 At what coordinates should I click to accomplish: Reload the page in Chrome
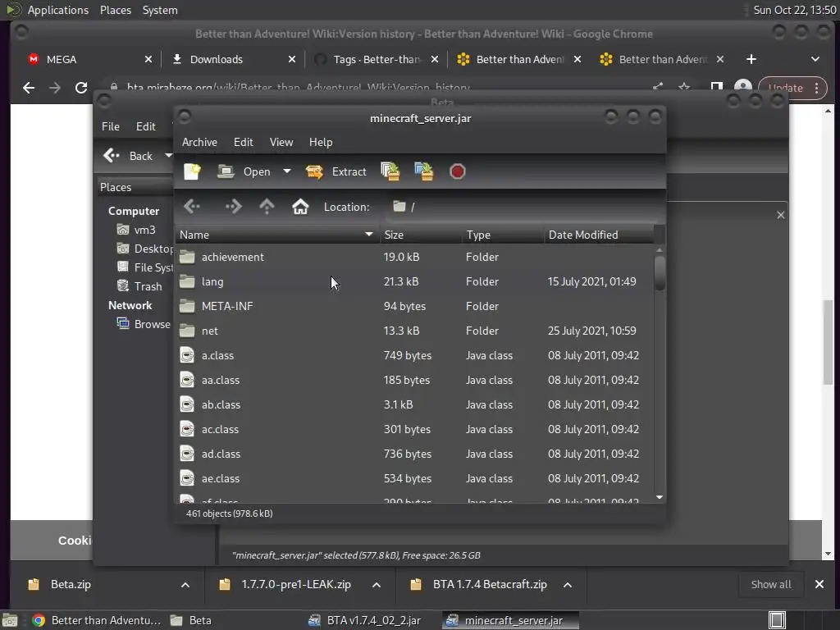pyautogui.click(x=81, y=88)
